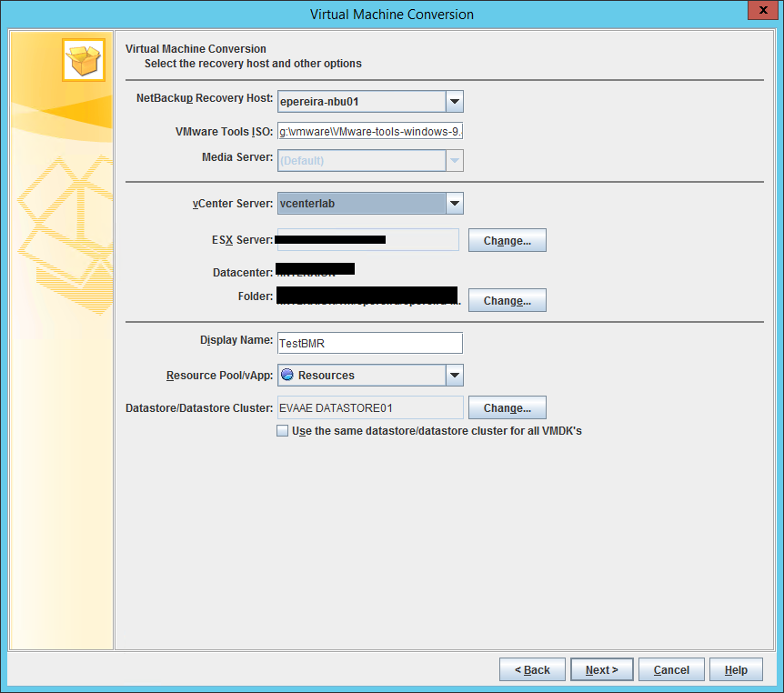Click Change button for Folder
This screenshot has width=784, height=693.
(x=507, y=300)
